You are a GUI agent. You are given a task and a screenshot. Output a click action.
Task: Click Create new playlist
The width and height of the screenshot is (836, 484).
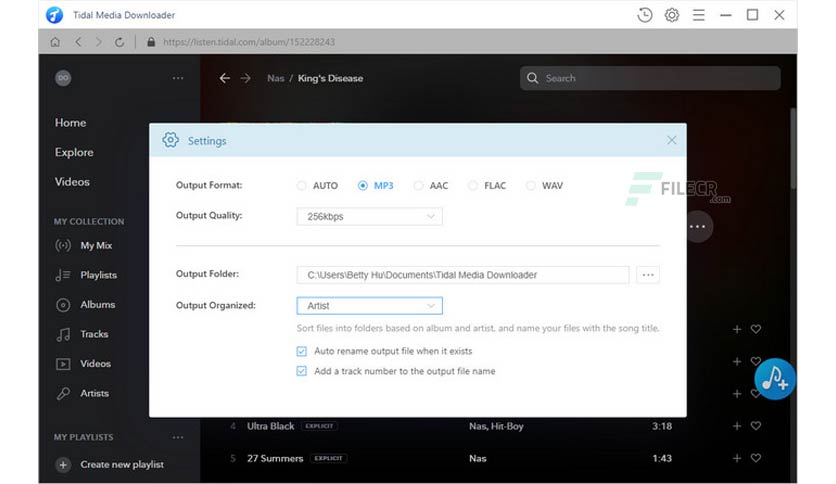click(x=122, y=464)
